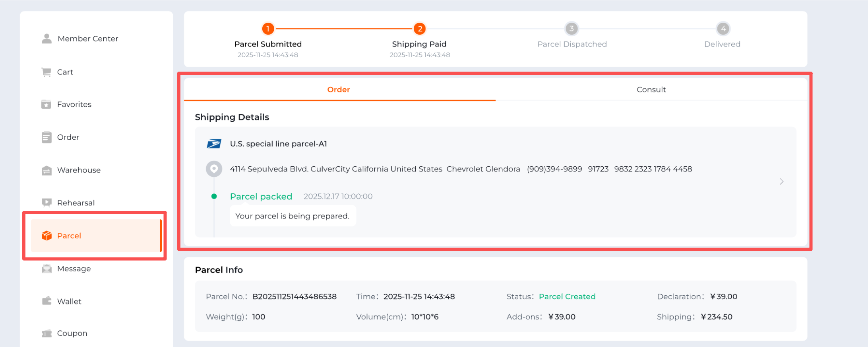The image size is (868, 347).
Task: Click the address location pin icon
Action: 214,169
